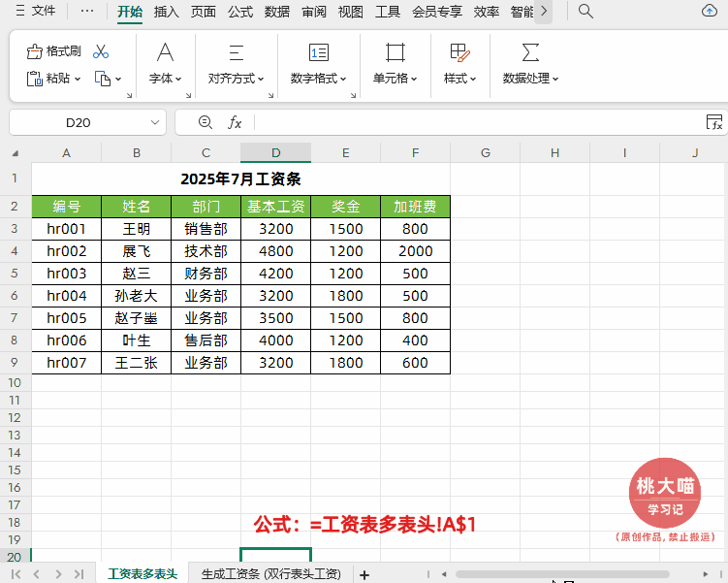Select the cell with value 2000

tap(416, 251)
